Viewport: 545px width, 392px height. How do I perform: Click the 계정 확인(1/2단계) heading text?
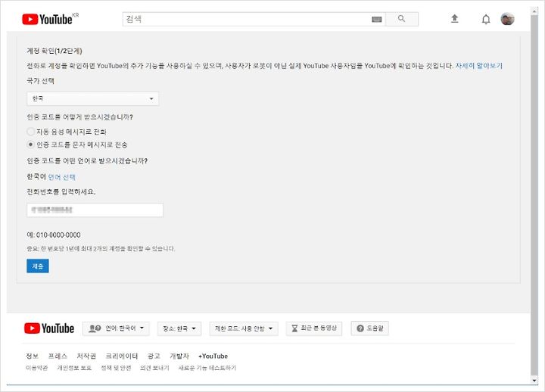[54, 51]
